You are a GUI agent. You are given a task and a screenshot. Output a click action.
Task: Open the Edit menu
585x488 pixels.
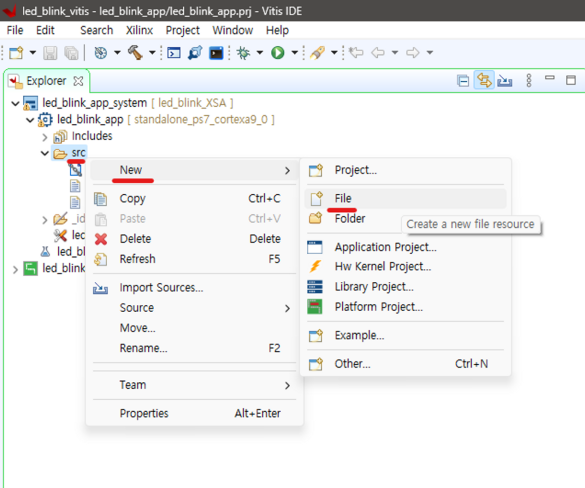pyautogui.click(x=45, y=30)
